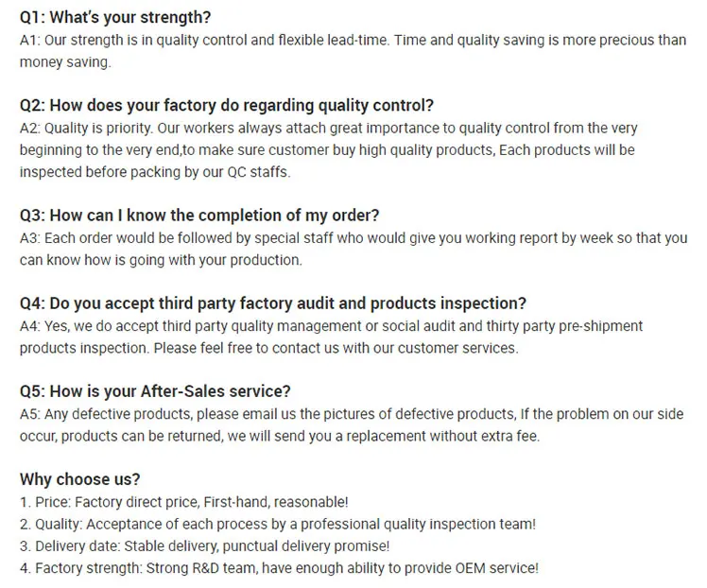Select the Q5 After-Sales service question
707x588 pixels.
155,391
